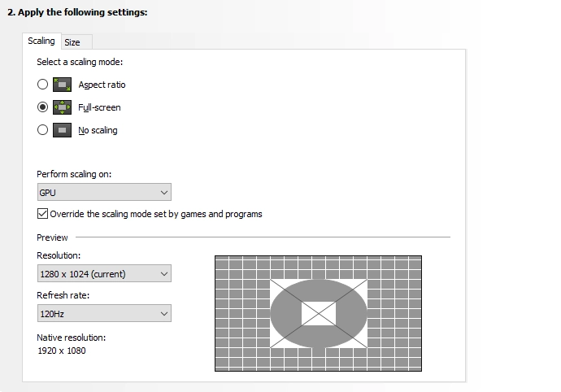Select the Full-screen radio button

click(x=42, y=107)
